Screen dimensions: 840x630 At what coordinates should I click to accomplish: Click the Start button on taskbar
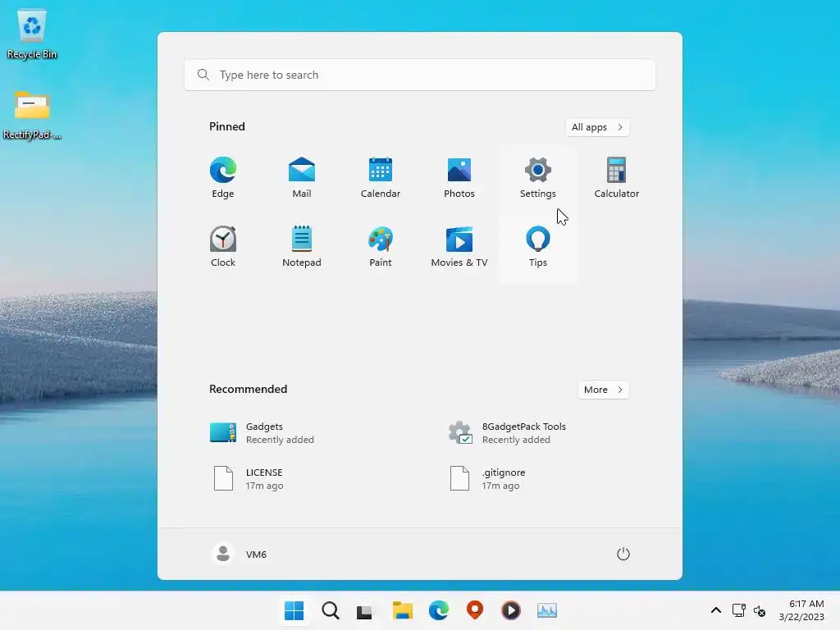(294, 610)
